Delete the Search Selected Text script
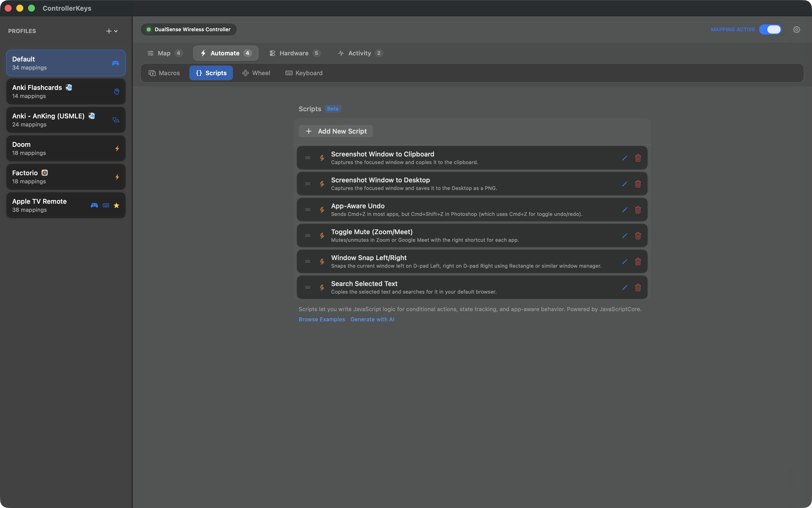Screen dimensions: 812x508 638,287
